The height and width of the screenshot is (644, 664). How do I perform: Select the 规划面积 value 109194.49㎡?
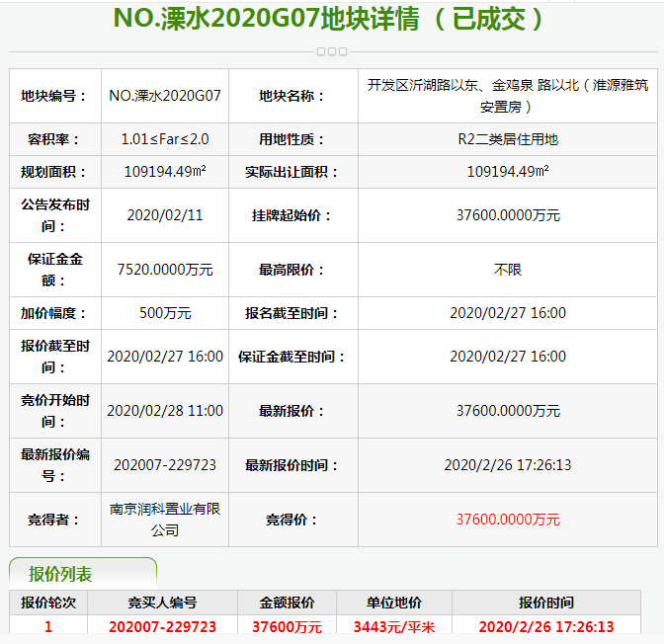tap(165, 172)
